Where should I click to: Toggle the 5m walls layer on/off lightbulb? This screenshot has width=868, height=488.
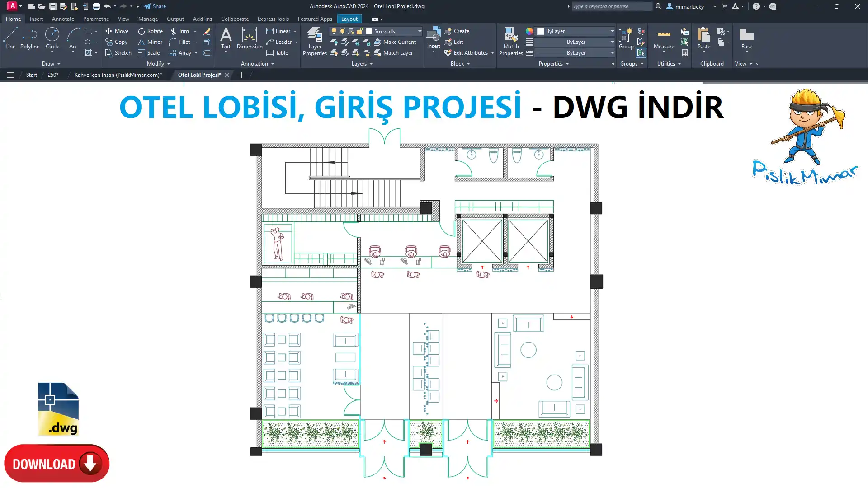tap(334, 31)
